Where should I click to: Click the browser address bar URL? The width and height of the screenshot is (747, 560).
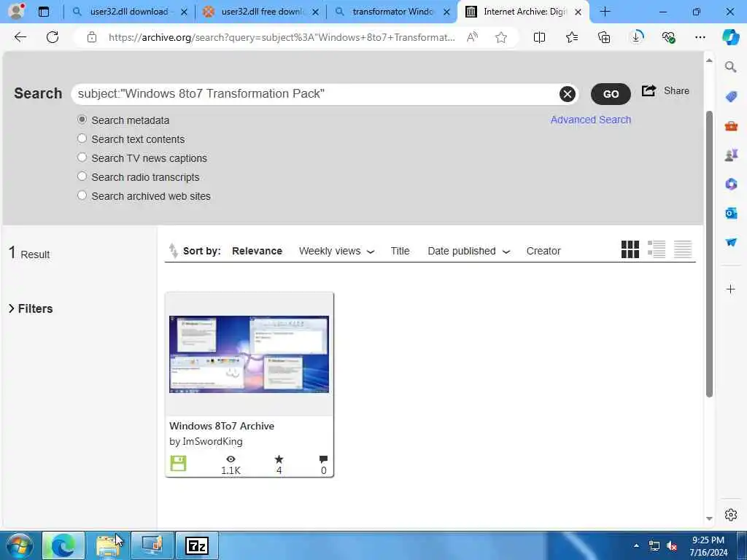tap(281, 37)
